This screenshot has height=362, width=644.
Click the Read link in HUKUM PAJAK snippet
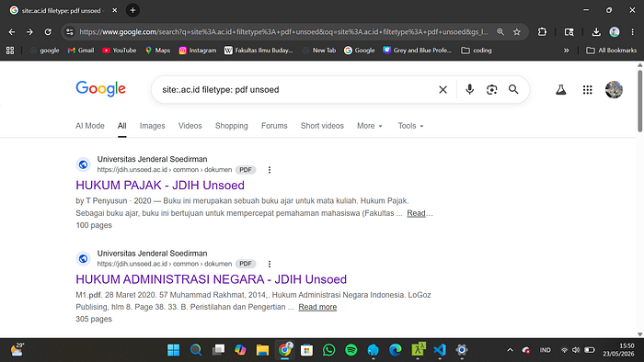[x=416, y=213]
